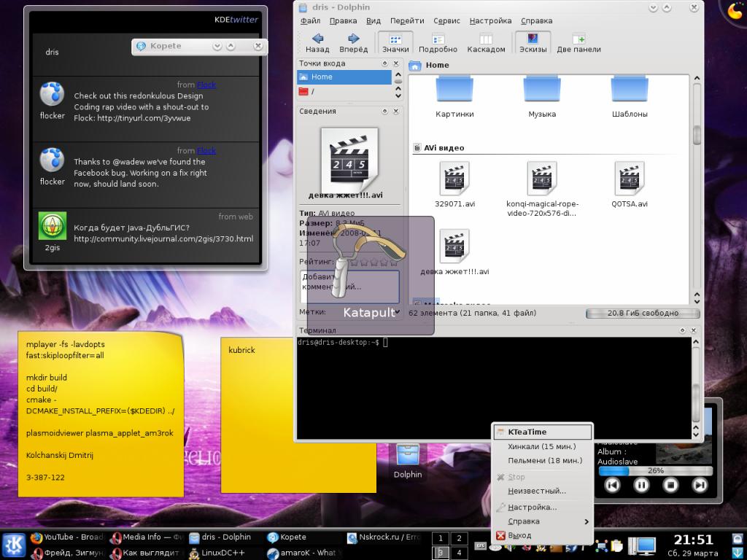747x560 pixels.
Task: Open the Правка menu in Dolphin
Action: click(343, 20)
